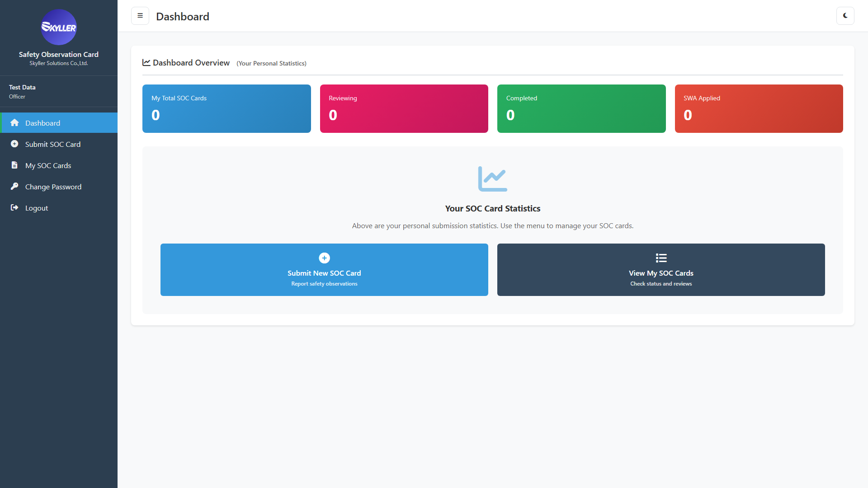Open the green Completed stat tile
This screenshot has height=488, width=868.
point(581,108)
